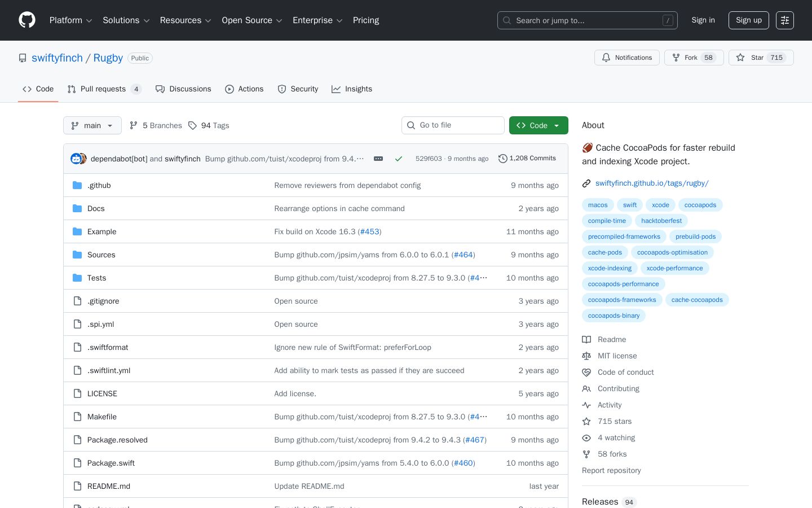This screenshot has height=508, width=812.
Task: Open pull request #464 link
Action: (464, 255)
